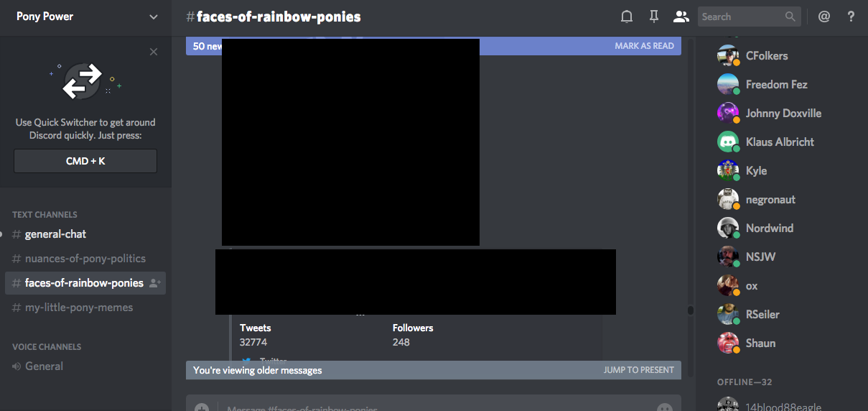Click invite icon beside faces-of-rainbow-ponies channel
Screen dimensions: 868x411
[154, 283]
